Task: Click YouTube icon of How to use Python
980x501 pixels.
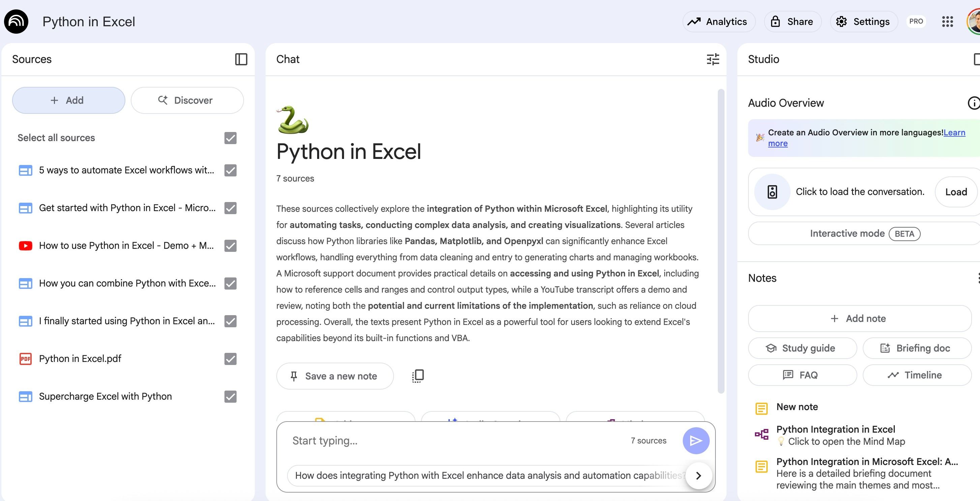Action: click(26, 245)
